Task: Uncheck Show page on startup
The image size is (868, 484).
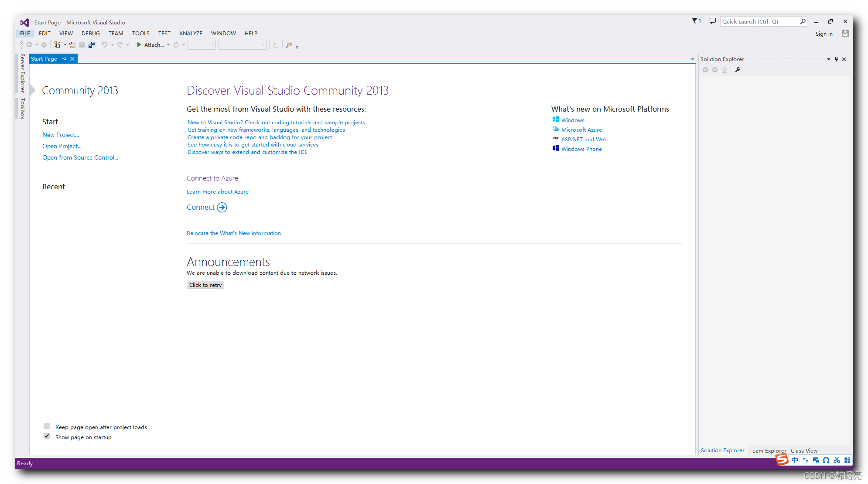Action: (47, 436)
